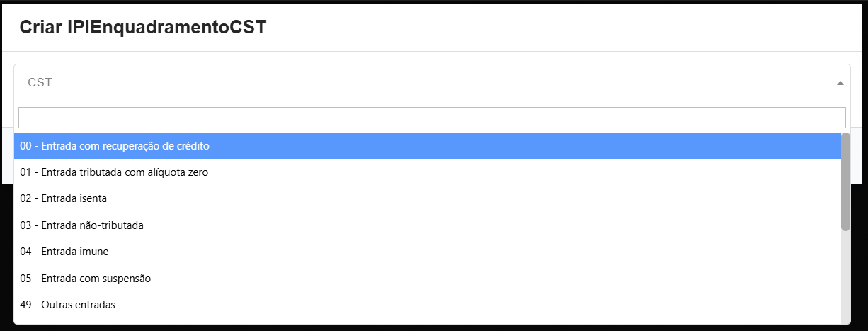Pick the "02 - Entrada isenta" option
The height and width of the screenshot is (331, 868).
pos(64,198)
